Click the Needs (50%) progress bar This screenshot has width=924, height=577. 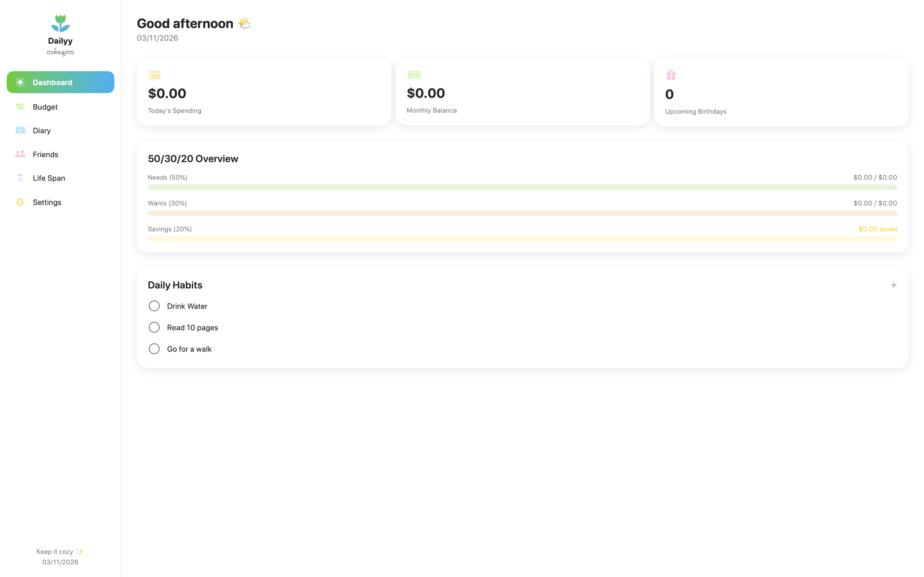(x=522, y=187)
